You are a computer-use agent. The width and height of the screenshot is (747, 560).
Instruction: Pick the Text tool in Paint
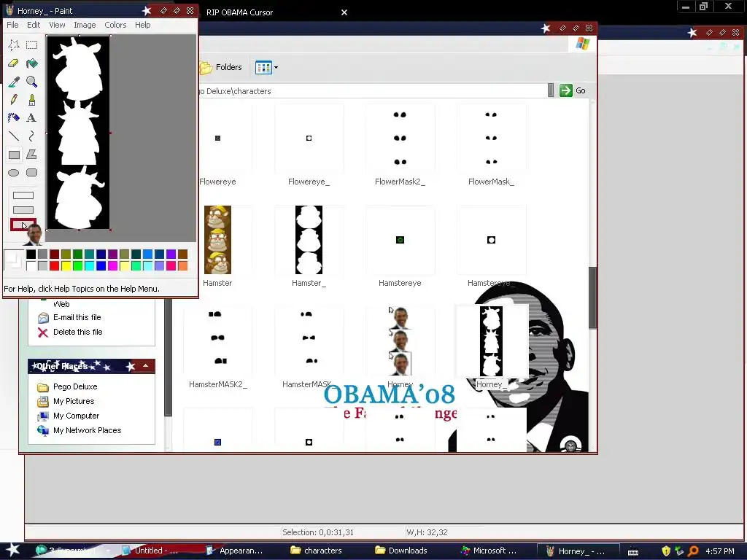pos(32,117)
